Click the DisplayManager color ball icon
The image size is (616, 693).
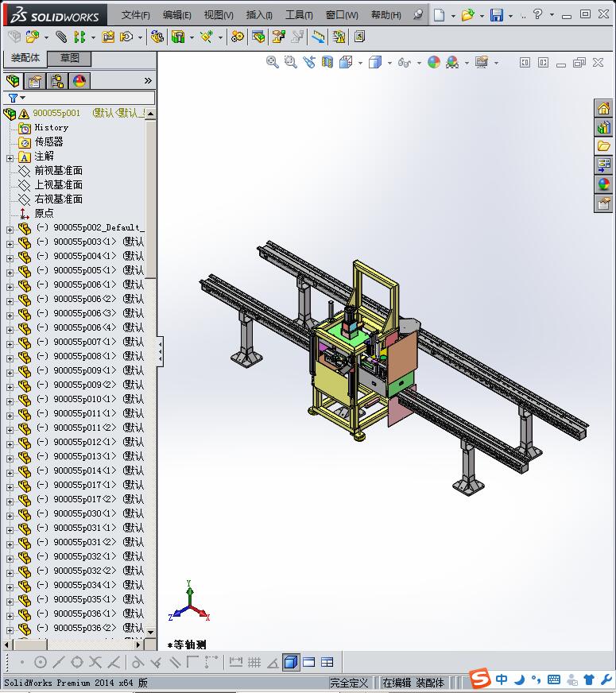coord(79,81)
